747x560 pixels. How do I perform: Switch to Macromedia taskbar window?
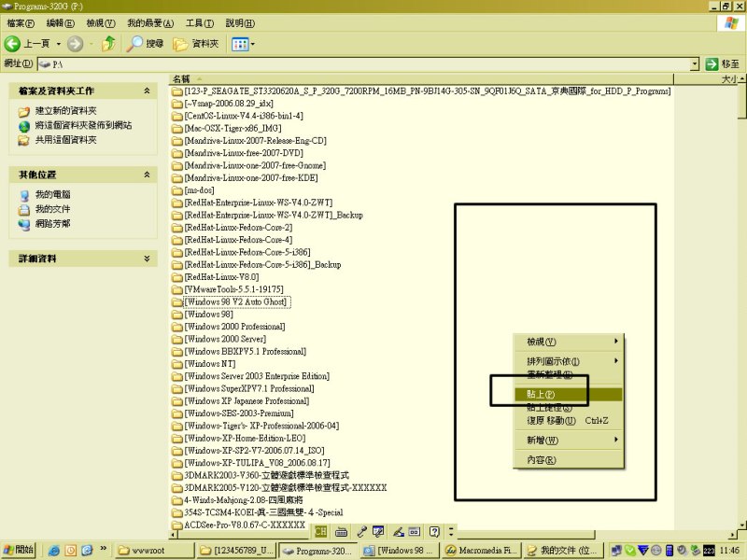coord(482,551)
